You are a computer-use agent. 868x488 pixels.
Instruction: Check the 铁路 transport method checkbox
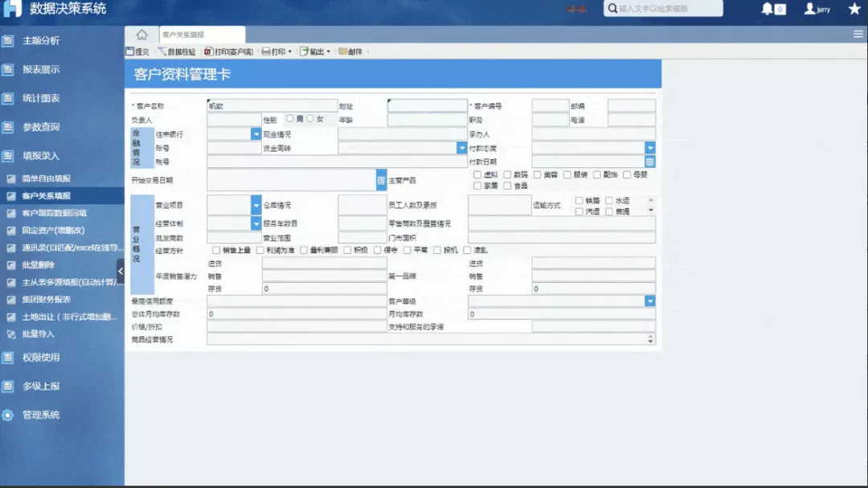(579, 199)
